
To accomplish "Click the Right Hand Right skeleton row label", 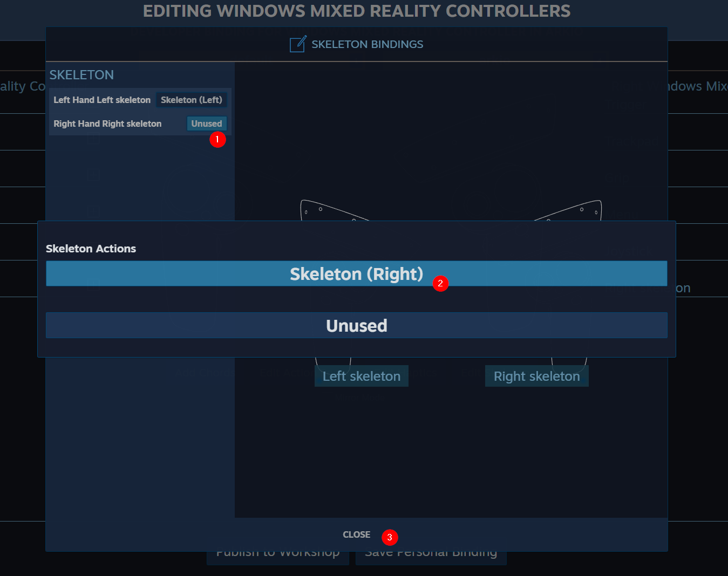I will pyautogui.click(x=107, y=124).
